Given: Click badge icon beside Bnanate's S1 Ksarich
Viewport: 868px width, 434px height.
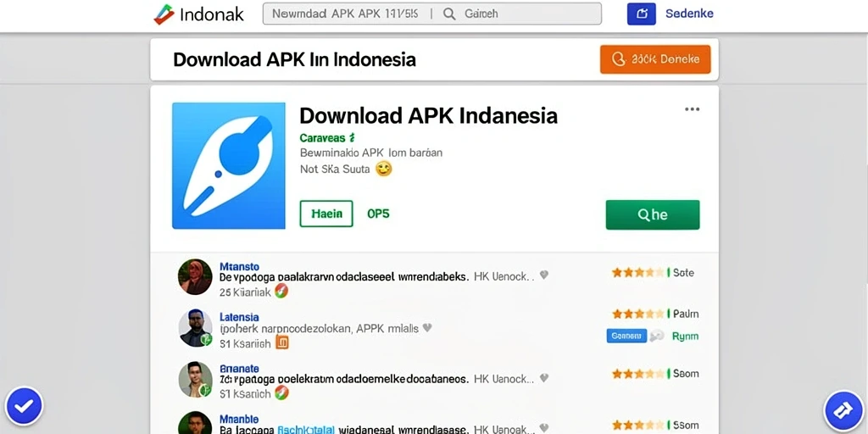Looking at the screenshot, I should [281, 393].
